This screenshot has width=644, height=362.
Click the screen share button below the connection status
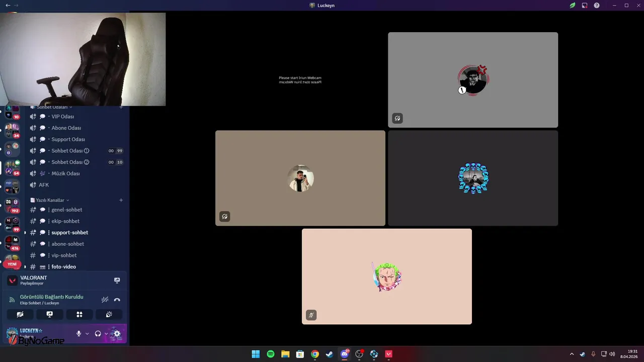click(50, 315)
